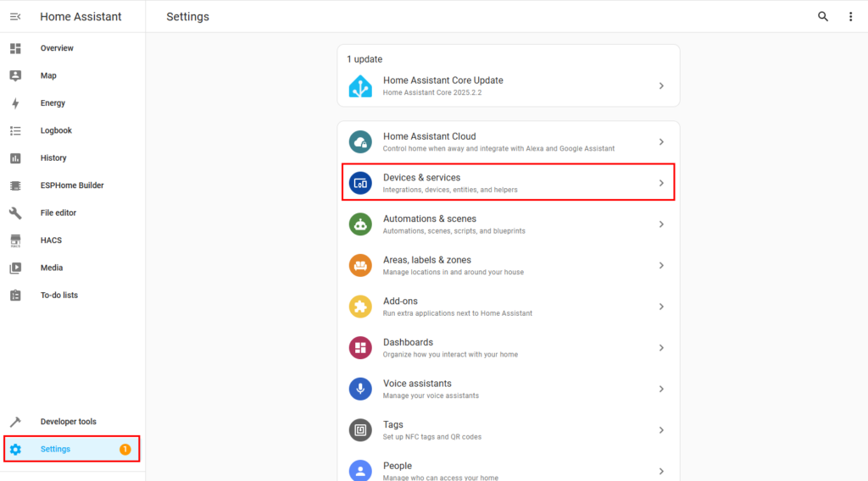Click the HACS store icon

point(15,240)
